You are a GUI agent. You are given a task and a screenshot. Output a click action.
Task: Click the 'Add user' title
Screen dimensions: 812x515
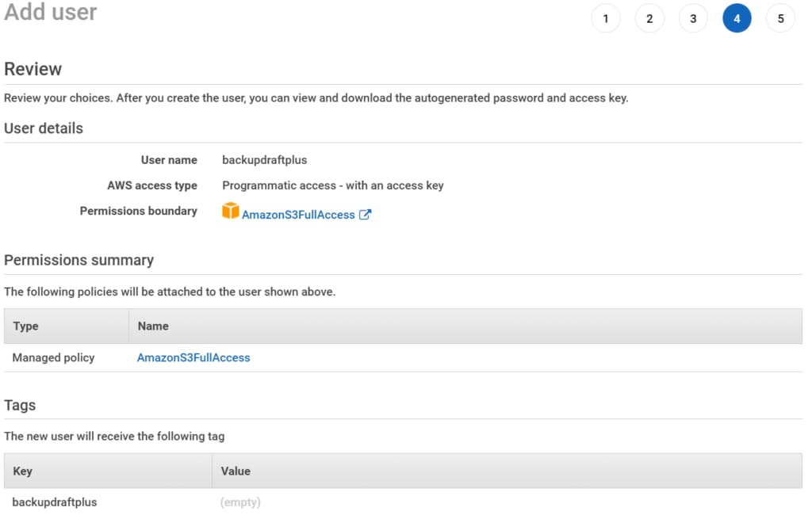(x=50, y=11)
